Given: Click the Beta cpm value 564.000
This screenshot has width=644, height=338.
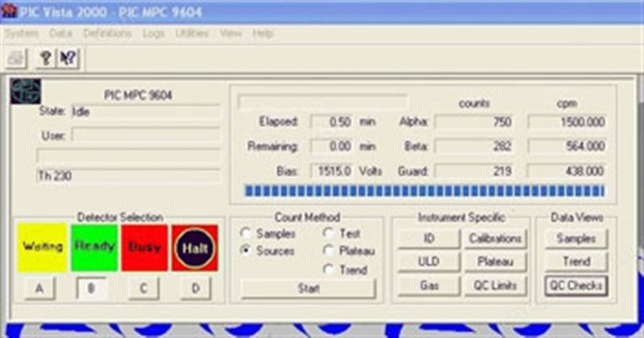Looking at the screenshot, I should (567, 146).
